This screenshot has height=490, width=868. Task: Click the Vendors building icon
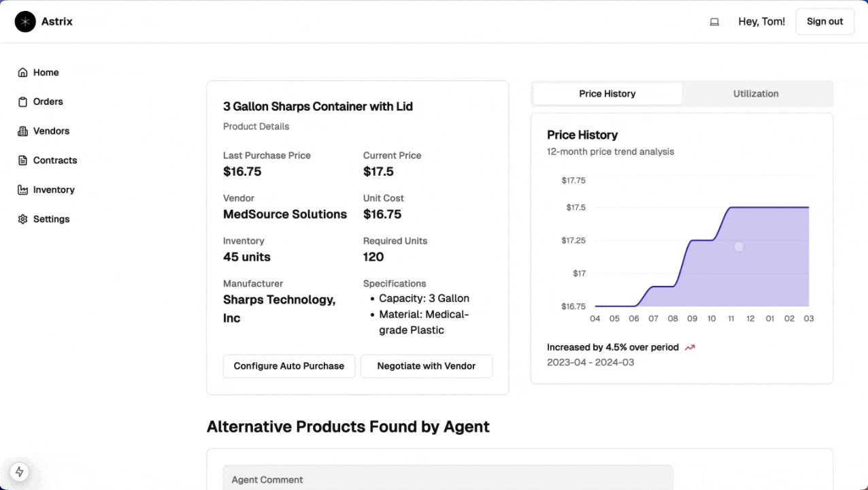(x=23, y=131)
